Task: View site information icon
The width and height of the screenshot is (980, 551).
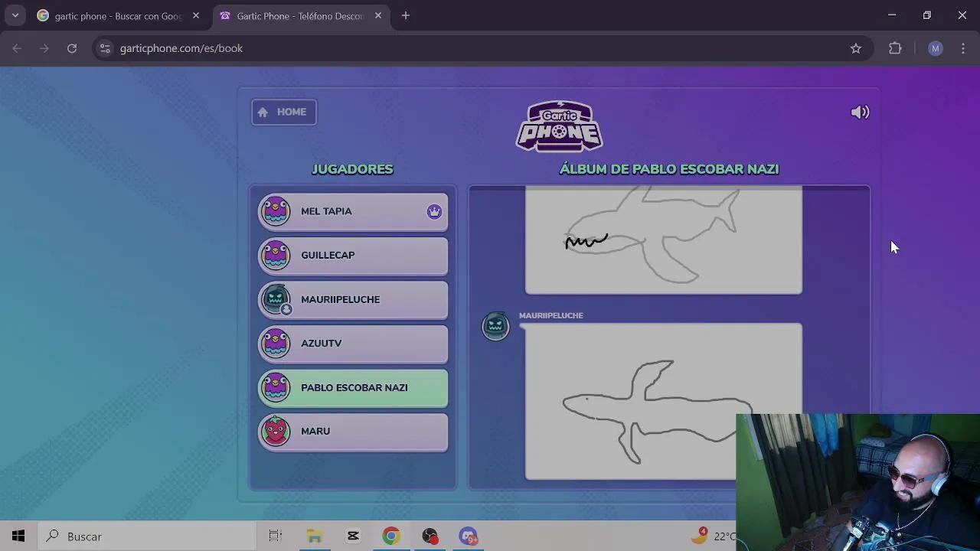Action: (x=105, y=48)
